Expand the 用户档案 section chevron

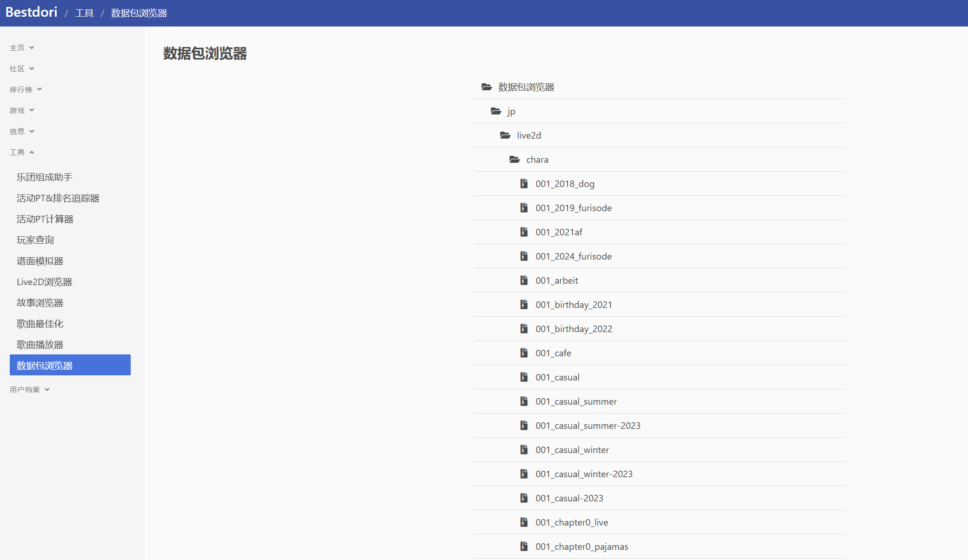click(47, 390)
